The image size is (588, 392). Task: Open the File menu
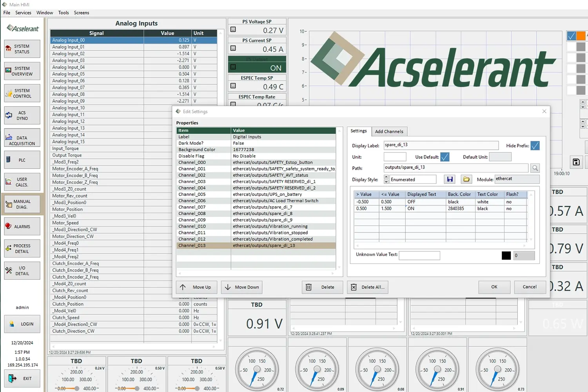[x=7, y=13]
